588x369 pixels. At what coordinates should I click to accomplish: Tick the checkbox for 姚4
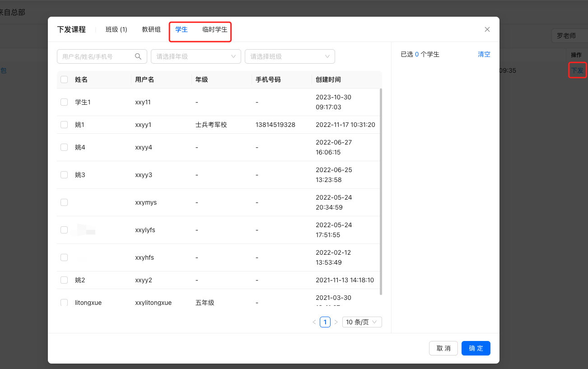tap(64, 147)
